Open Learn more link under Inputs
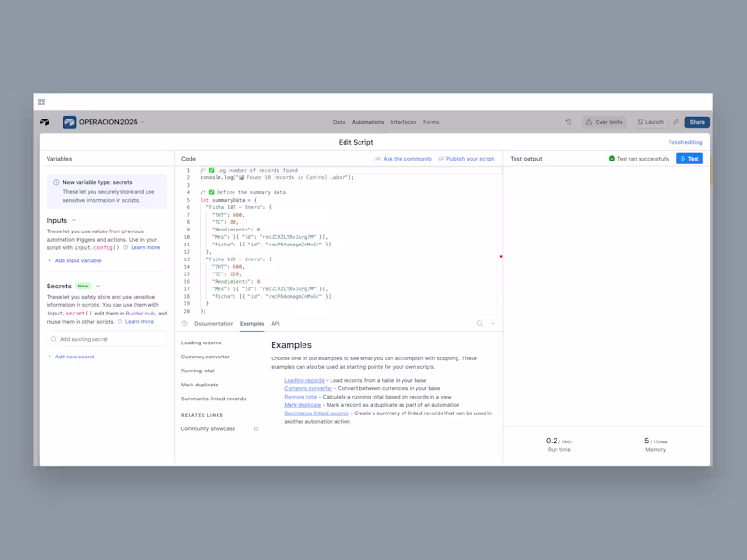747x560 pixels. click(146, 247)
